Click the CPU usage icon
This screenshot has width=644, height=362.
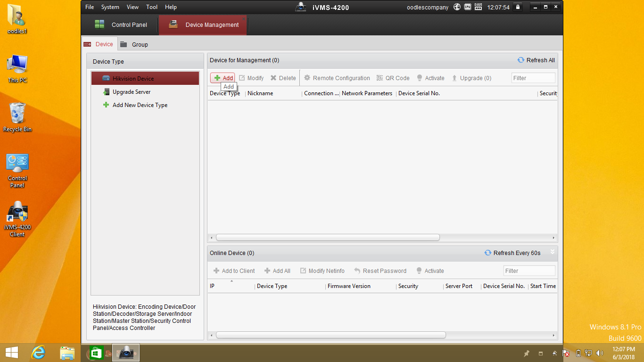click(x=468, y=7)
